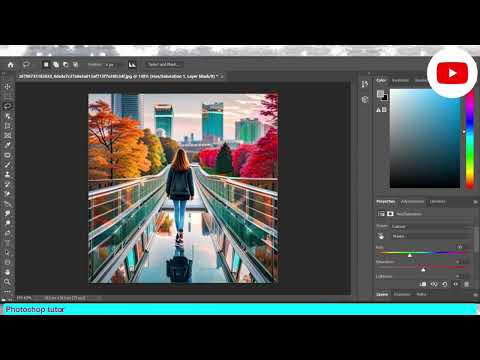Image resolution: width=480 pixels, height=360 pixels.
Task: Open the Edit Toolbar three-dots button
Action: coord(7,291)
